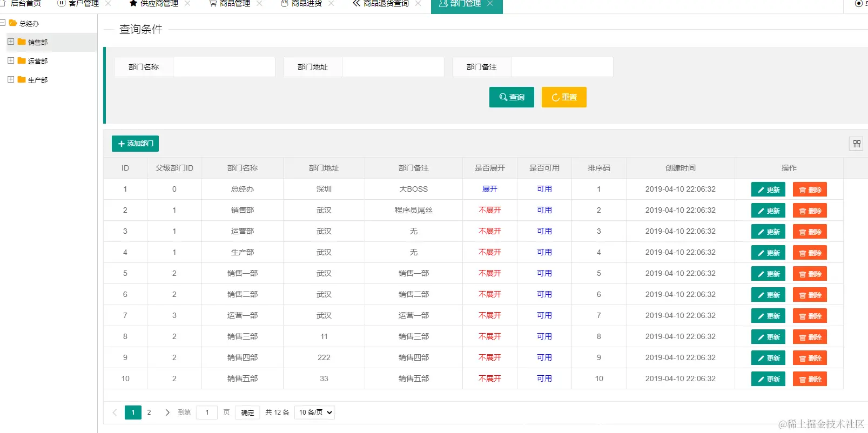Close the 商品进货 tab
Viewport: 868px width, 433px height.
click(331, 3)
